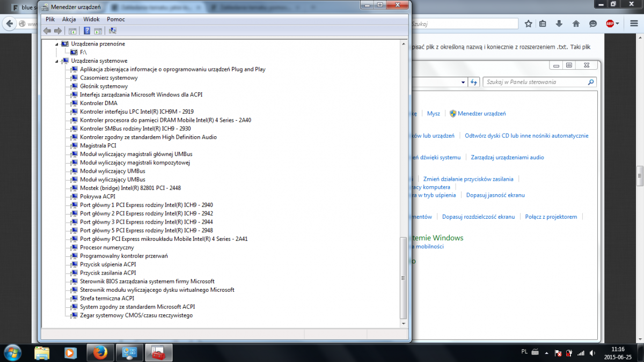Image resolution: width=644 pixels, height=362 pixels.
Task: Click icon beside Kontroler zgodny High Definition Audio
Action: click(x=75, y=137)
